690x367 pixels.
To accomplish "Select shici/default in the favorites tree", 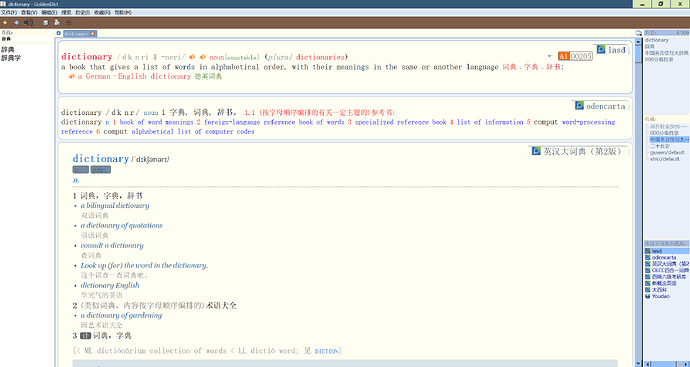I will point(664,159).
